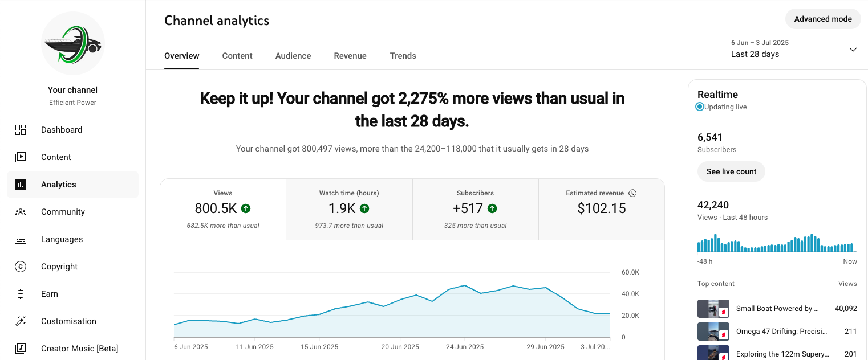Click the Creator Music note icon
The height and width of the screenshot is (360, 868).
(x=21, y=349)
